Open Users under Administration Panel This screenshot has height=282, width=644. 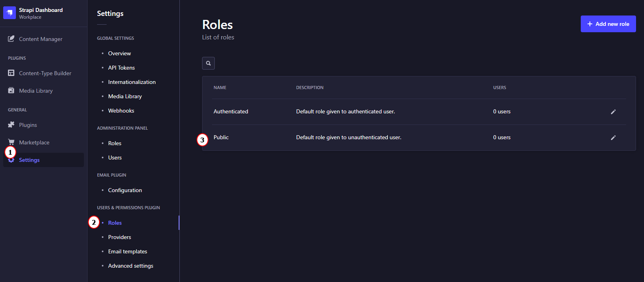pos(115,158)
